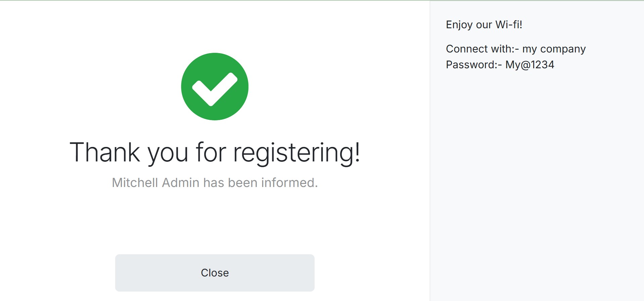Image resolution: width=644 pixels, height=301 pixels.
Task: Click the green success checkmark icon
Action: click(215, 86)
